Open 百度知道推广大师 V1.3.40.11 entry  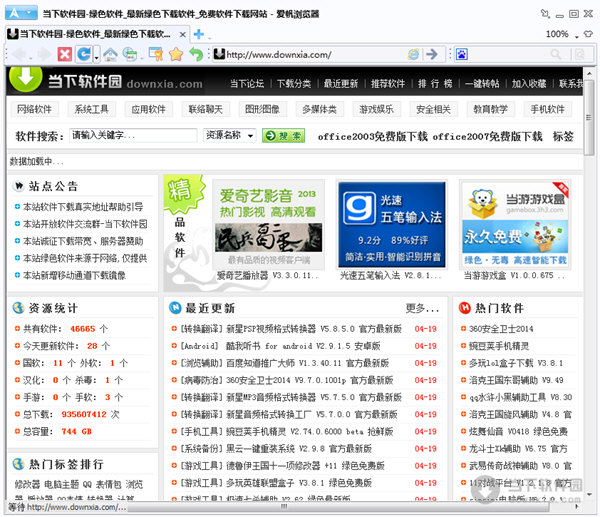coord(284,363)
